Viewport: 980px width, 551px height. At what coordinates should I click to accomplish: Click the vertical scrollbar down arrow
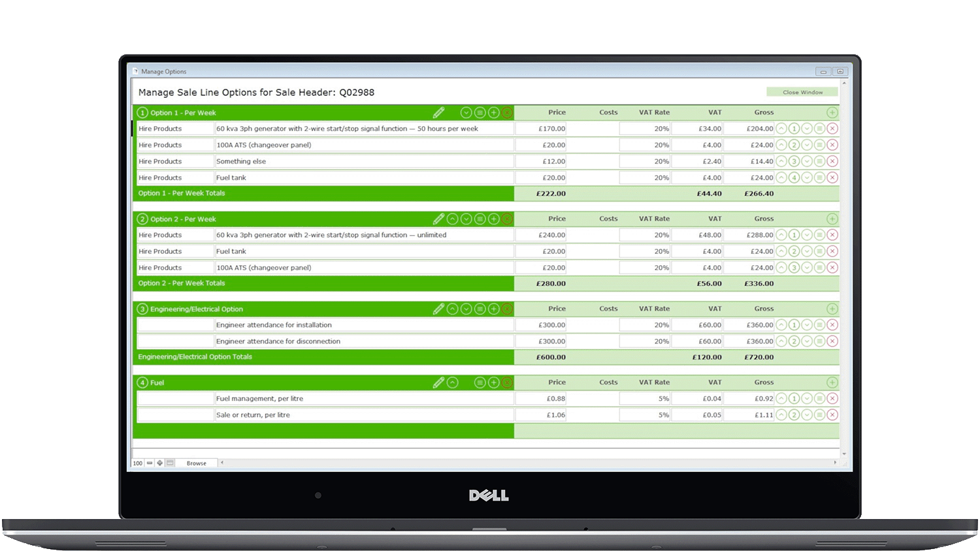(x=844, y=454)
